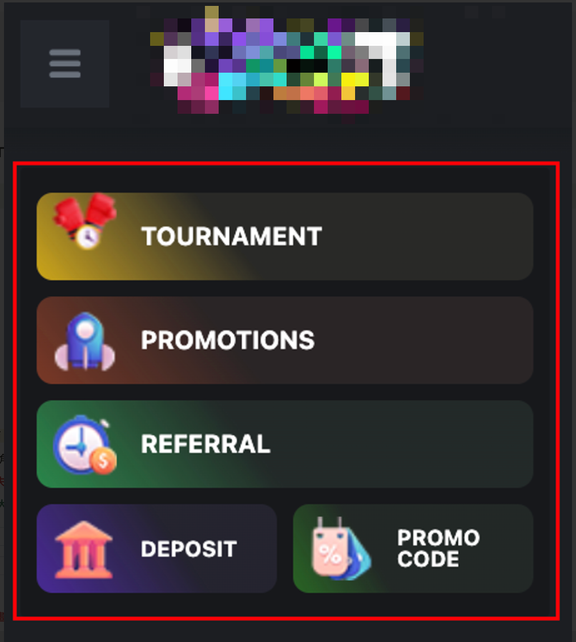Click the TOURNAMENT text label
576x642 pixels.
click(x=232, y=236)
